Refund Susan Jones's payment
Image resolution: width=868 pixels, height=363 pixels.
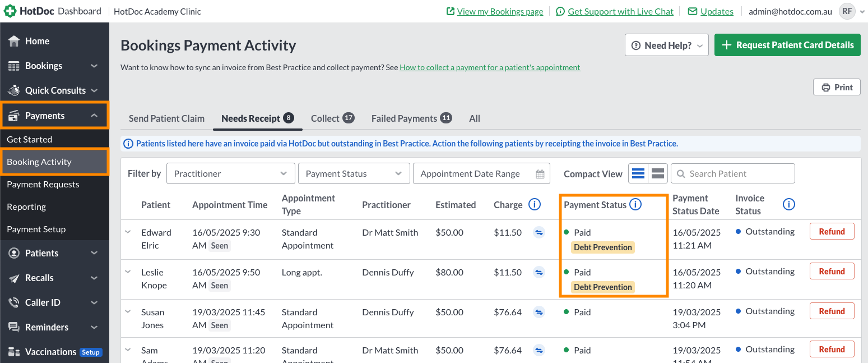[x=832, y=311]
